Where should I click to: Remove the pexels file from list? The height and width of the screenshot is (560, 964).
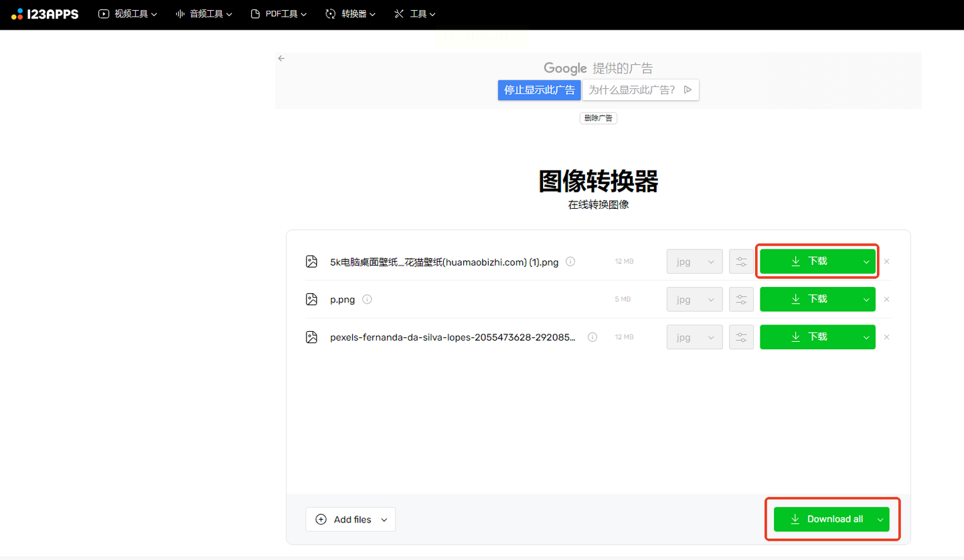click(887, 337)
